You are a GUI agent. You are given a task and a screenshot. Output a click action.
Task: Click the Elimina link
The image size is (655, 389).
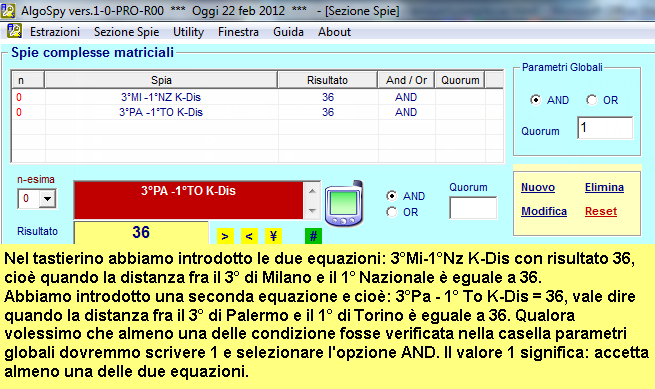[604, 187]
